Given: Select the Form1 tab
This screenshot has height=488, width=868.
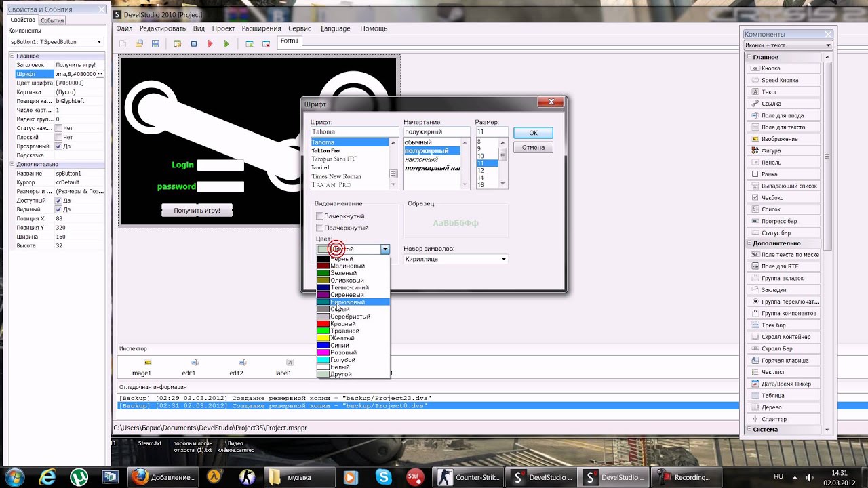Looking at the screenshot, I should click(290, 41).
